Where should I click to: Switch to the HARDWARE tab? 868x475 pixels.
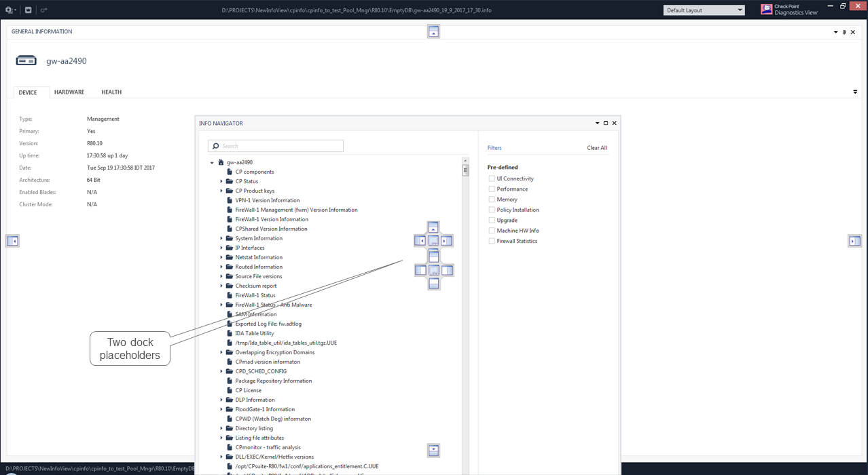point(69,92)
